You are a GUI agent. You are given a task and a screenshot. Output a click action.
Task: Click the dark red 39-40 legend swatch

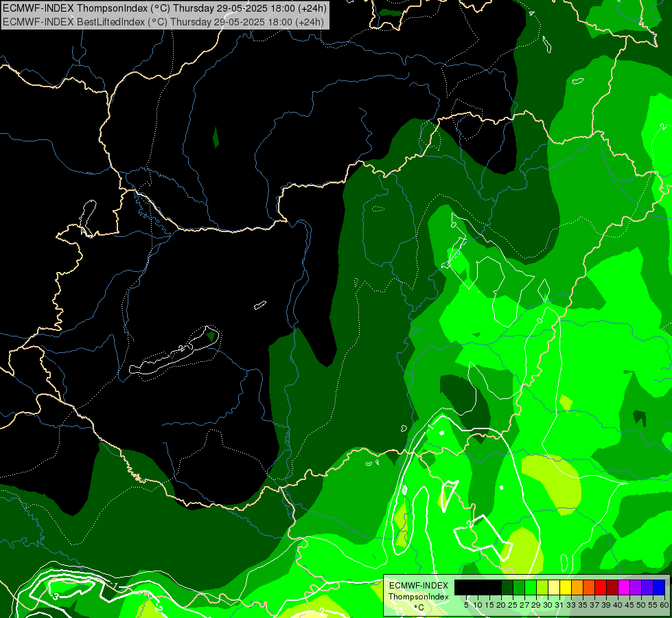pyautogui.click(x=612, y=587)
